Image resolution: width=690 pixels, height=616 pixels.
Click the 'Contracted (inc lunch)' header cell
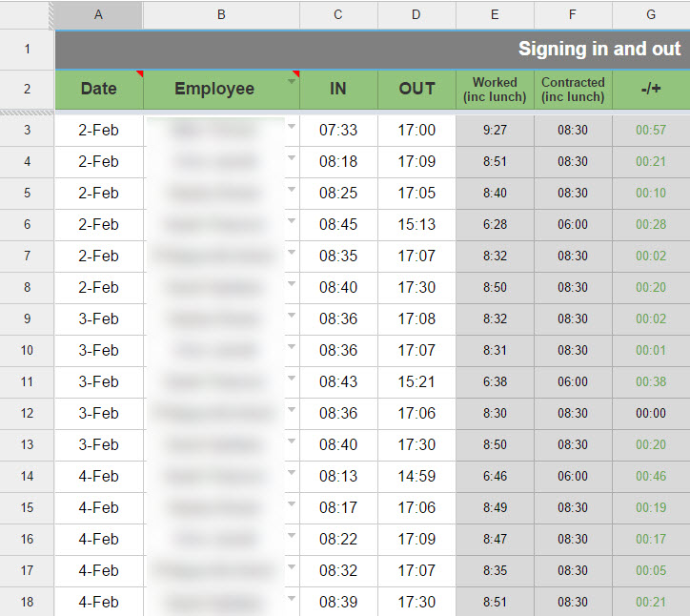coord(573,89)
